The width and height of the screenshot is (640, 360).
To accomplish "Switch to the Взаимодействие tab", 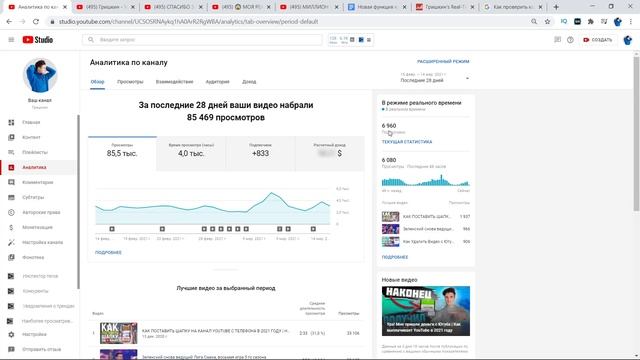I will tap(174, 82).
